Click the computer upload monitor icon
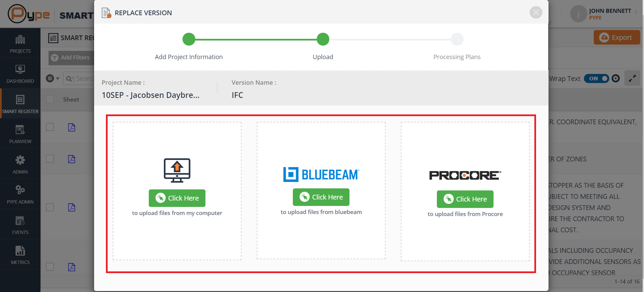This screenshot has height=292, width=644. 177,170
